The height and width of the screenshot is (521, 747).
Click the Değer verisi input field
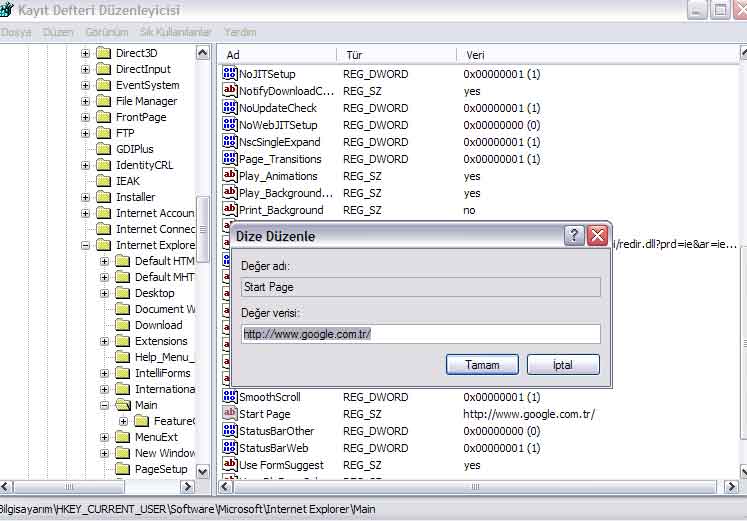pos(421,334)
